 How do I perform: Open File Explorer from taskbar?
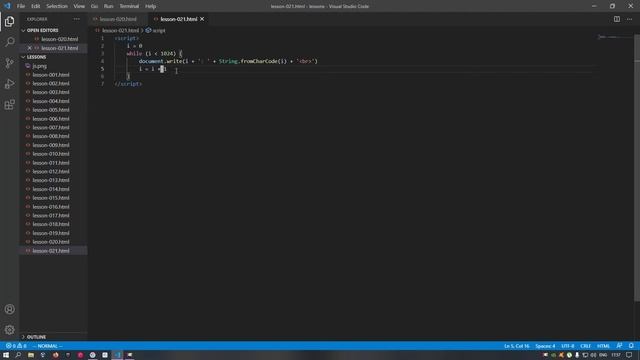pos(31,355)
